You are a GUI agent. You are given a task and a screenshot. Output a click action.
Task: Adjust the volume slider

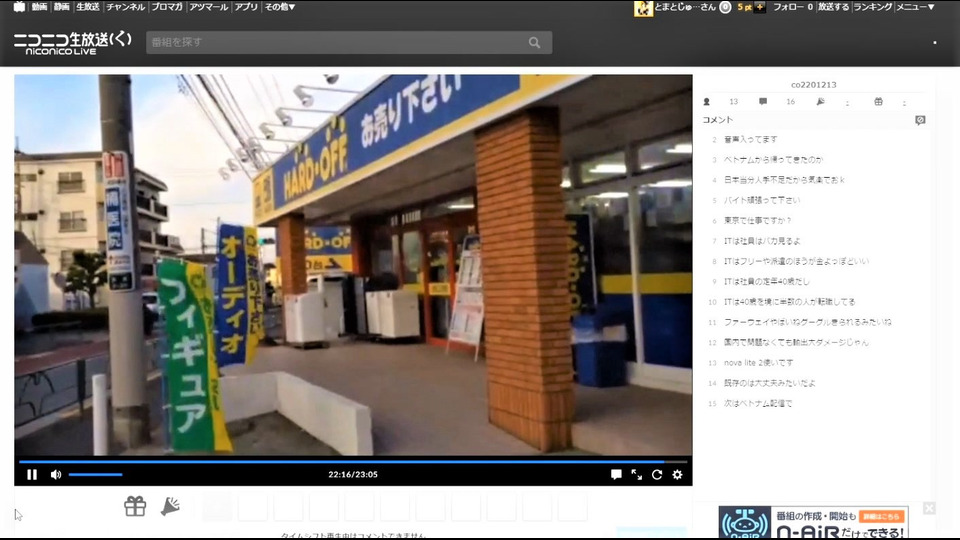click(x=96, y=474)
